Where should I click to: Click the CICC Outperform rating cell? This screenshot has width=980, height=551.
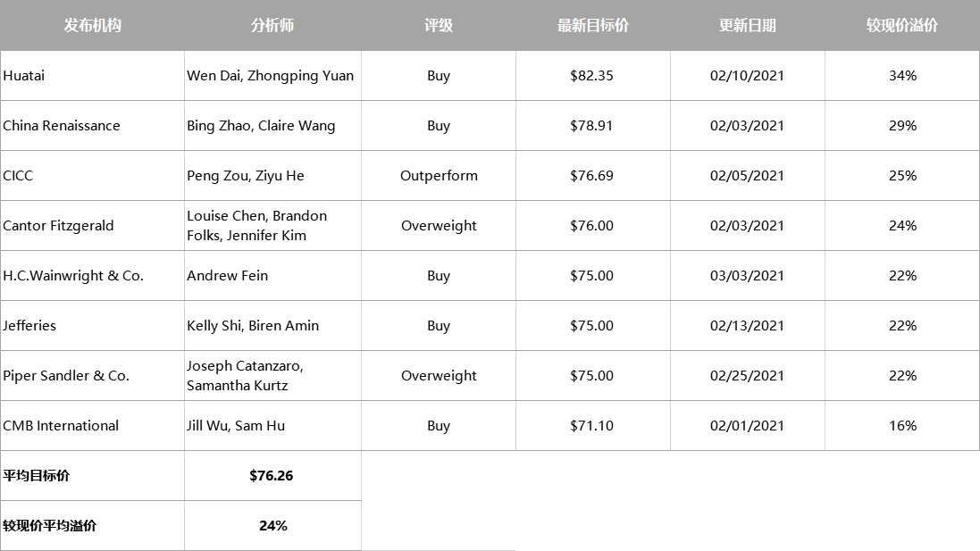(x=438, y=176)
